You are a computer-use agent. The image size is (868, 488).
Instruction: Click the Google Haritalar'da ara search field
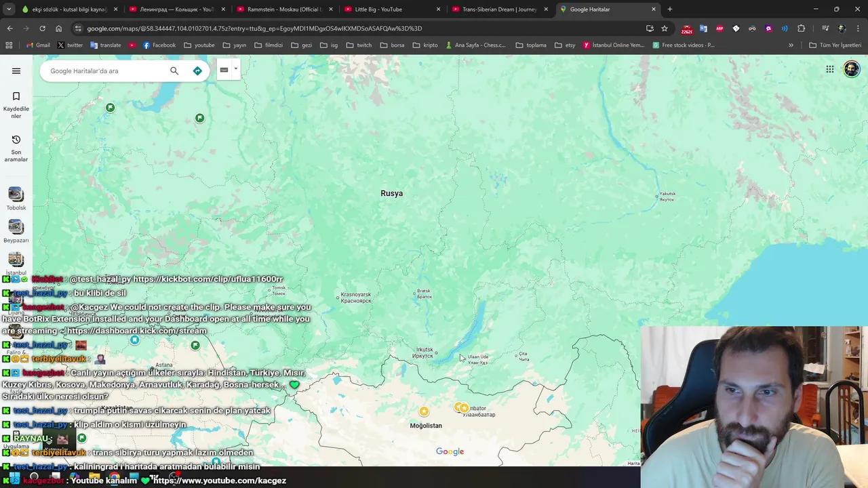pos(105,70)
